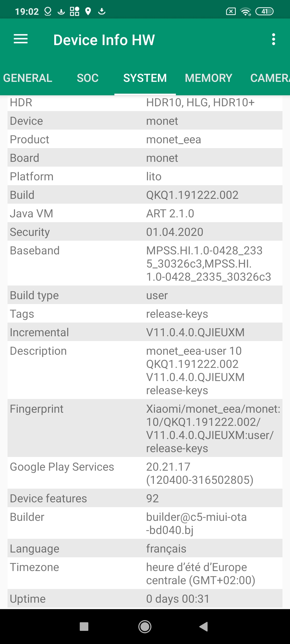The image size is (290, 644).
Task: Tap the Android back navigation button
Action: [x=204, y=627]
